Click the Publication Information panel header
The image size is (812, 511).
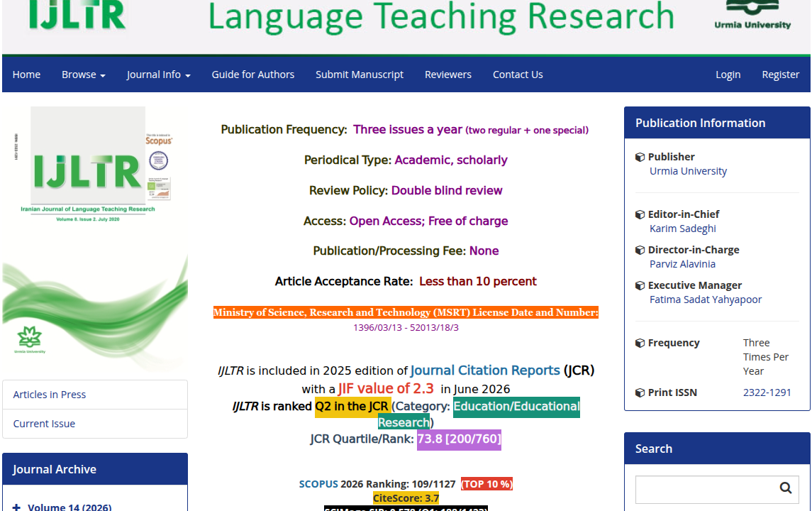point(717,123)
